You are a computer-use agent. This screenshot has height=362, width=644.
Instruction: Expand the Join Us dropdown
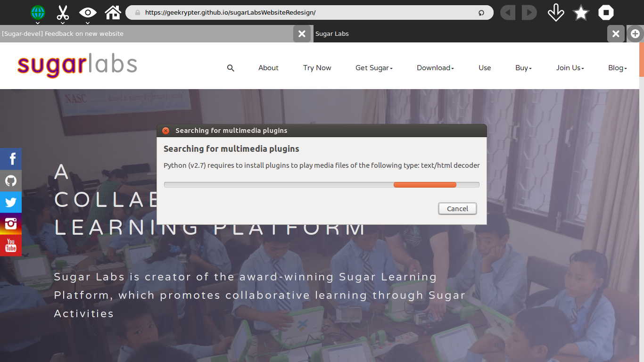570,68
